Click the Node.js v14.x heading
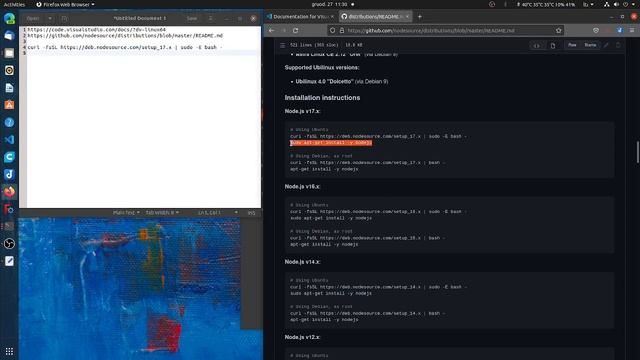This screenshot has width=640, height=360. tap(302, 262)
